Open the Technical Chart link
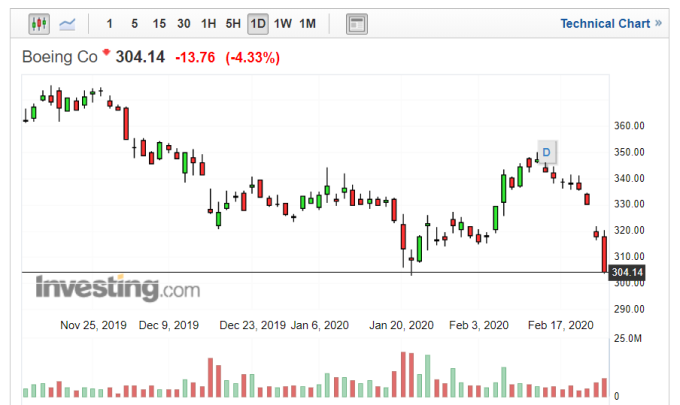This screenshot has height=405, width=680. (611, 23)
